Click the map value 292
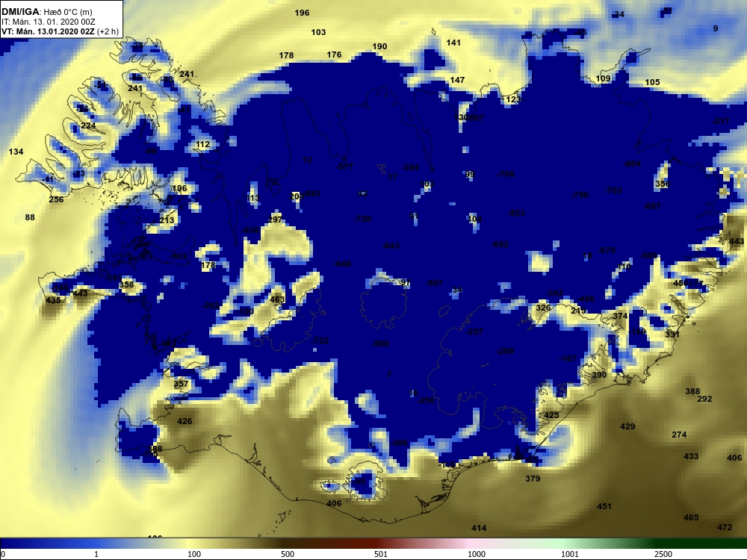Viewport: 747px width, 560px height. point(704,399)
